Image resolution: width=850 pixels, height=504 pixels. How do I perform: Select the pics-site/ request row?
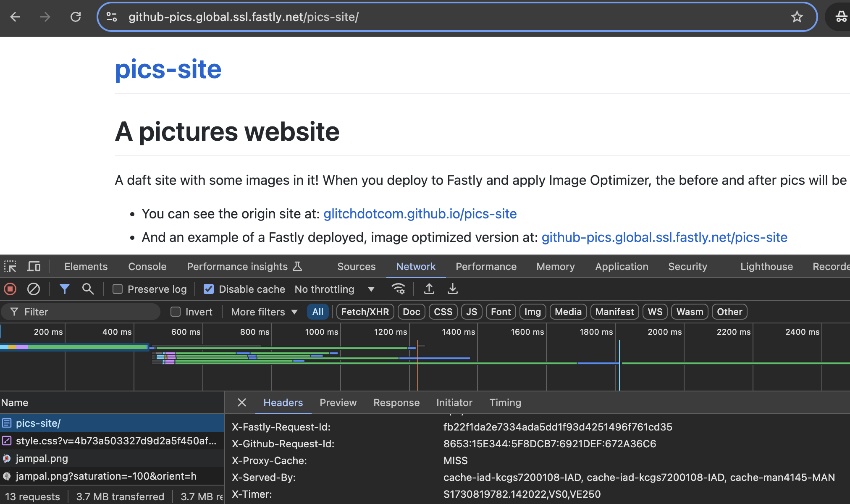pos(112,423)
